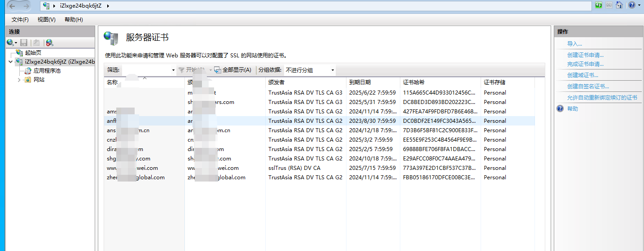
Task: Click the 应用程序池 application pools icon
Action: click(28, 71)
